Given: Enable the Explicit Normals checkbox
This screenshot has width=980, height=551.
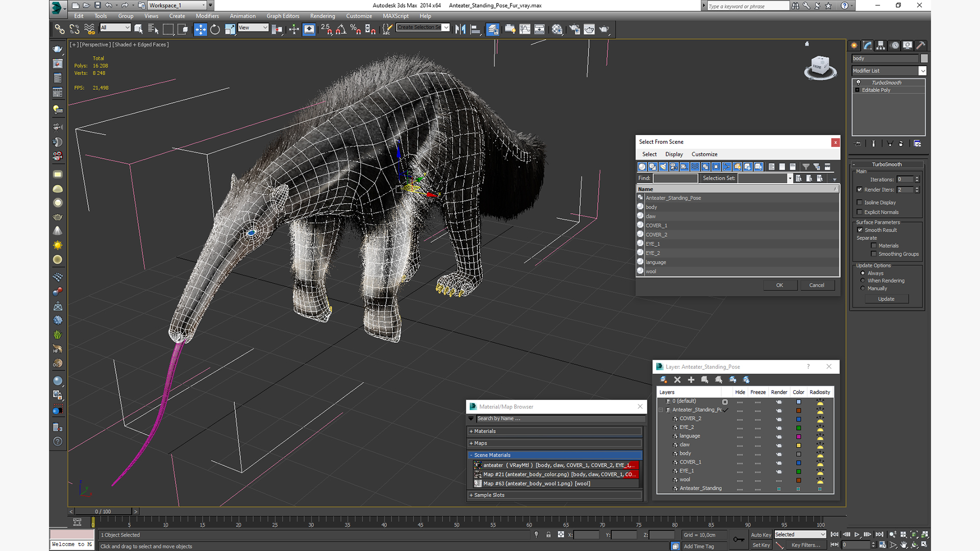Looking at the screenshot, I should coord(860,212).
